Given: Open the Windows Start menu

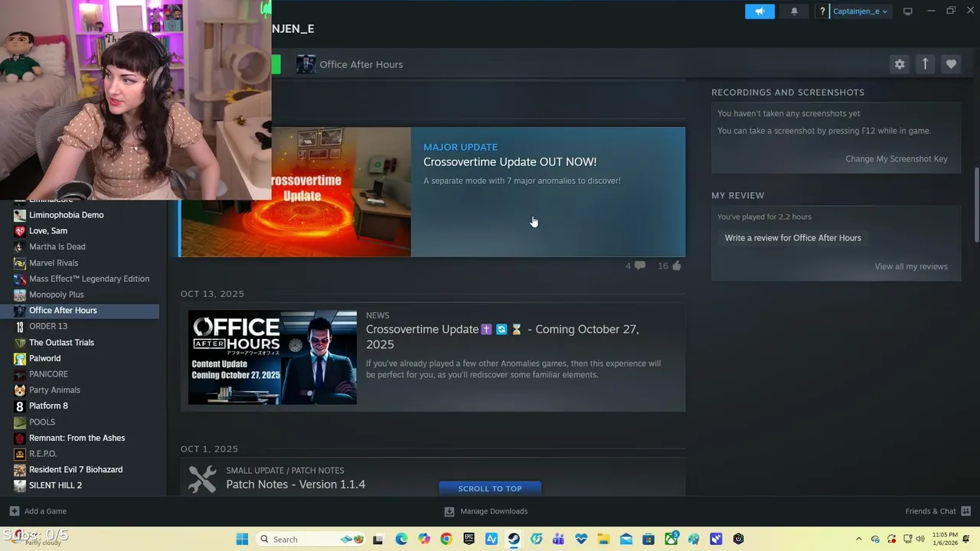Looking at the screenshot, I should (242, 539).
